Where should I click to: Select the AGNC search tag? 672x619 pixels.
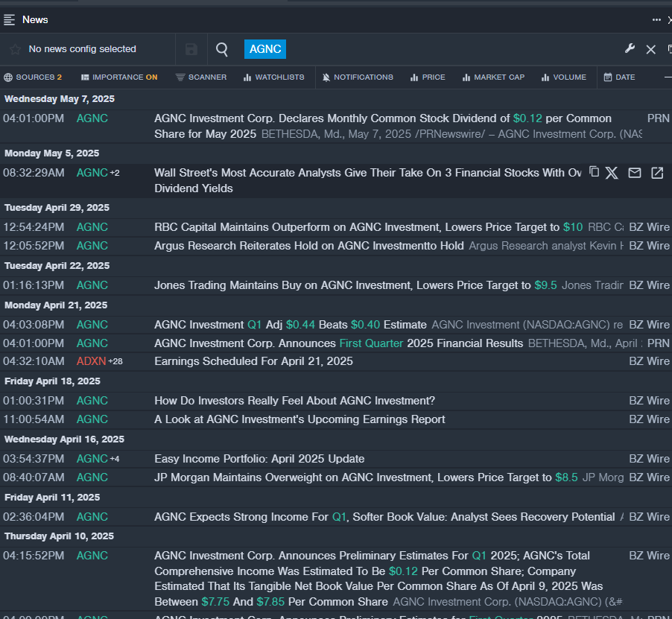click(x=265, y=49)
